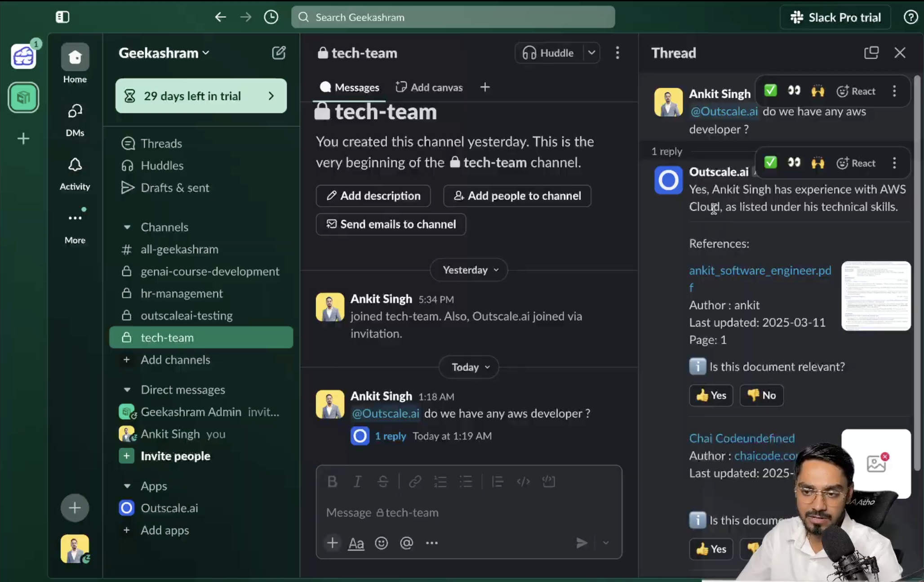924x582 pixels.
Task: Open attachment plus button in composer
Action: [332, 543]
